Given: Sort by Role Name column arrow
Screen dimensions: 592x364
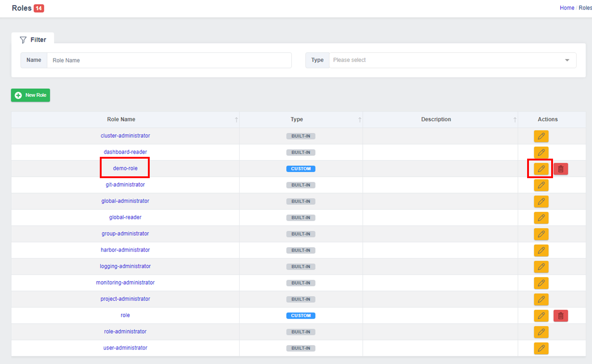Looking at the screenshot, I should [236, 120].
